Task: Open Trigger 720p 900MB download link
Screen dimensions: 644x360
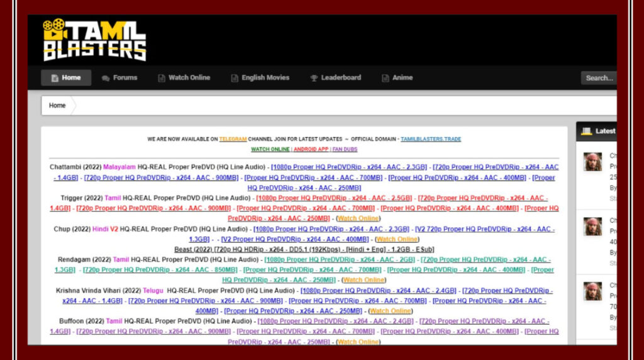Action: [153, 208]
